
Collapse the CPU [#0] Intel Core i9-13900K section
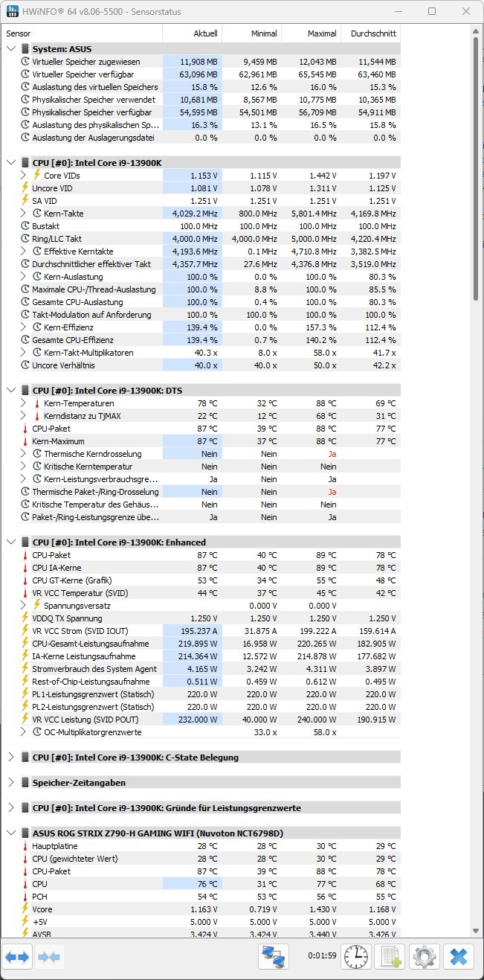coord(11,162)
